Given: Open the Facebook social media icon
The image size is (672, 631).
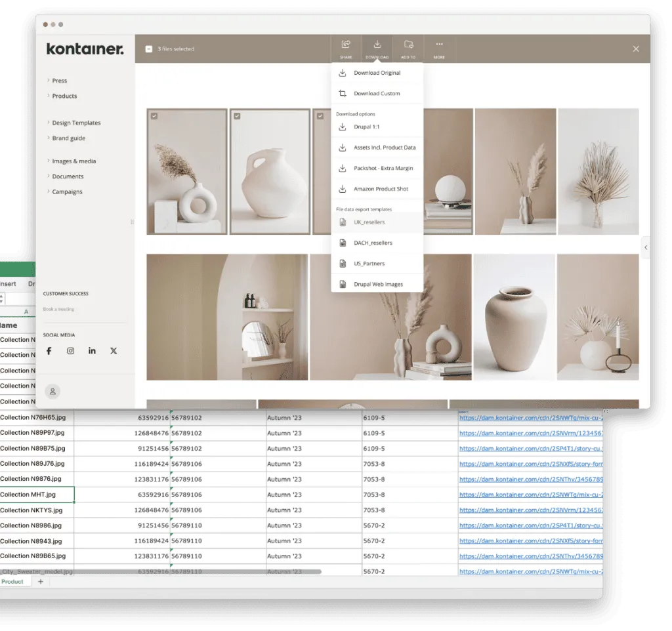Looking at the screenshot, I should [49, 351].
